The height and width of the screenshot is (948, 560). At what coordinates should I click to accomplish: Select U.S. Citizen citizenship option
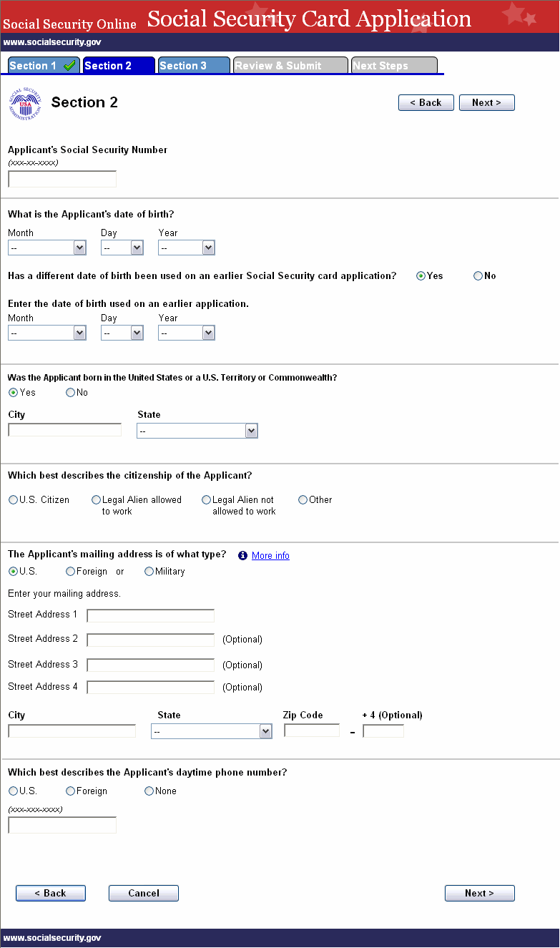click(x=14, y=500)
